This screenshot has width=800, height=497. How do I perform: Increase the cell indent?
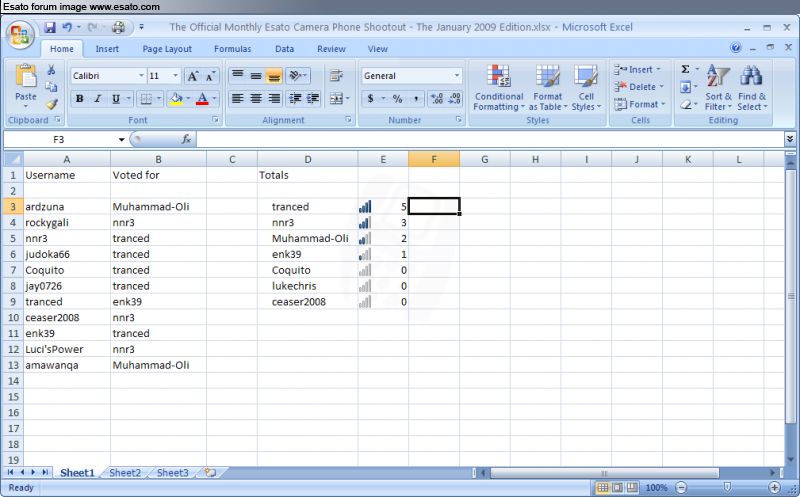point(313,98)
